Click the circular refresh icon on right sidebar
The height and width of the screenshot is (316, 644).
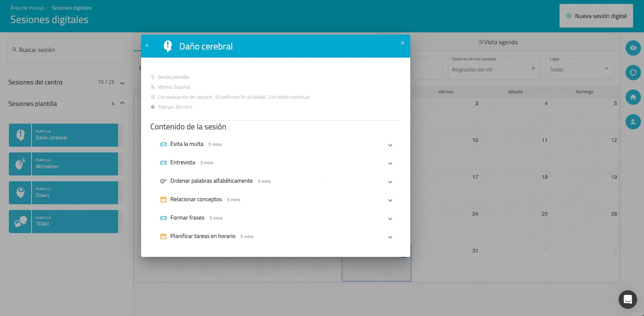[x=633, y=73]
